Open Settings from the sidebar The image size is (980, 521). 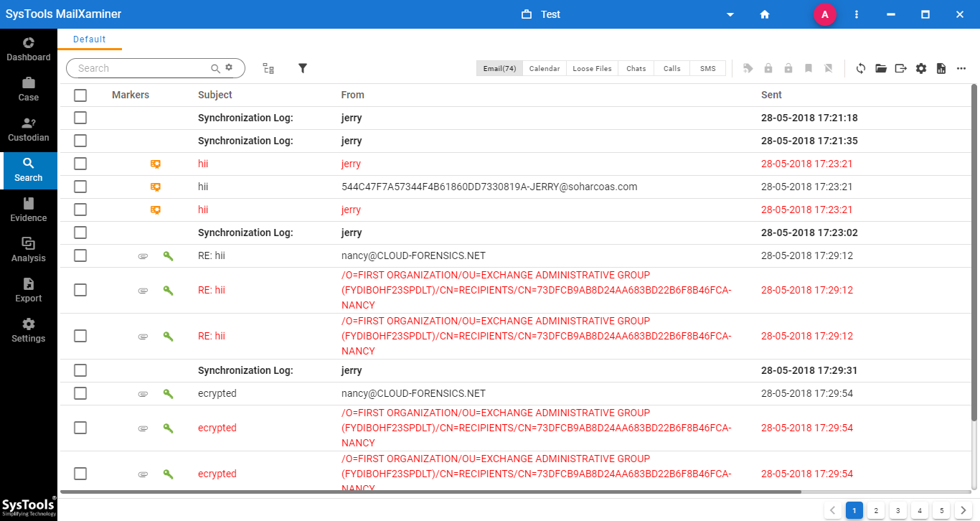29,330
